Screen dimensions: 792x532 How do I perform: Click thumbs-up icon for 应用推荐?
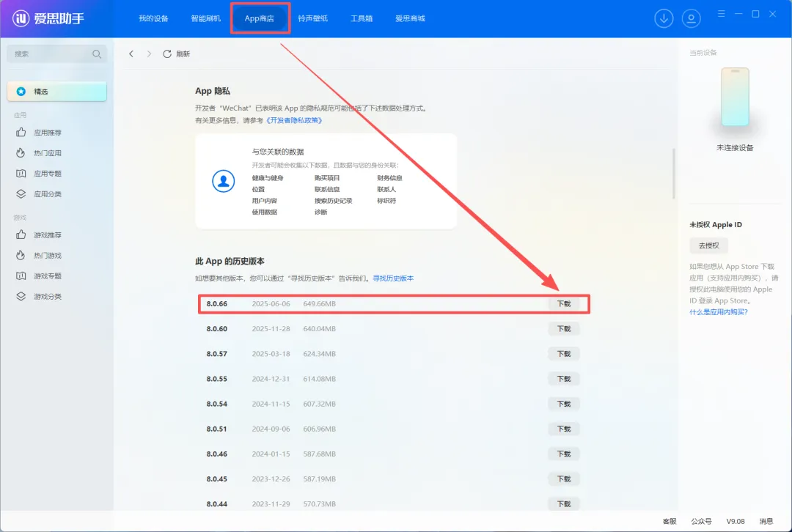(21, 132)
